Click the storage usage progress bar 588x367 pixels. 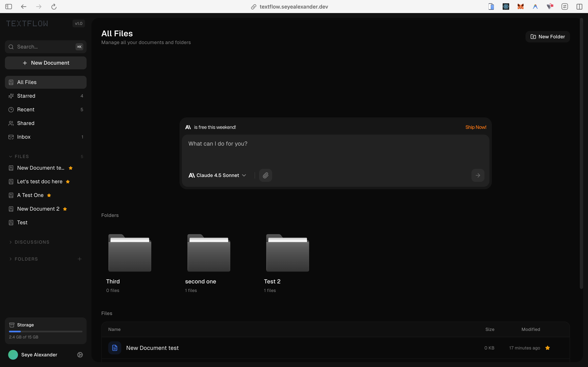[45, 331]
